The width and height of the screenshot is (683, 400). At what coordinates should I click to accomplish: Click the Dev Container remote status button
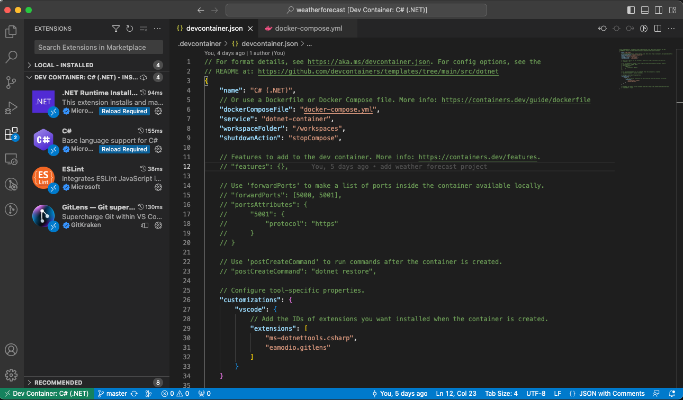(x=47, y=393)
